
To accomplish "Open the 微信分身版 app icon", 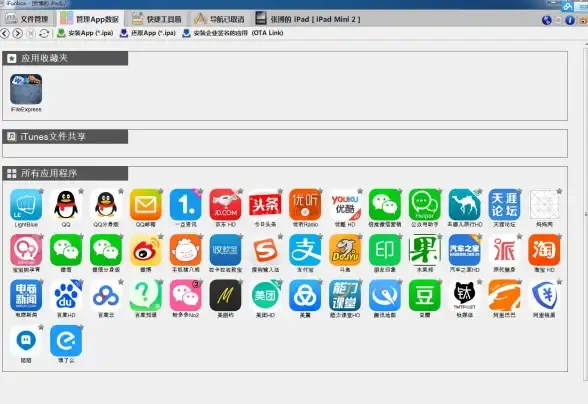I will 106,250.
